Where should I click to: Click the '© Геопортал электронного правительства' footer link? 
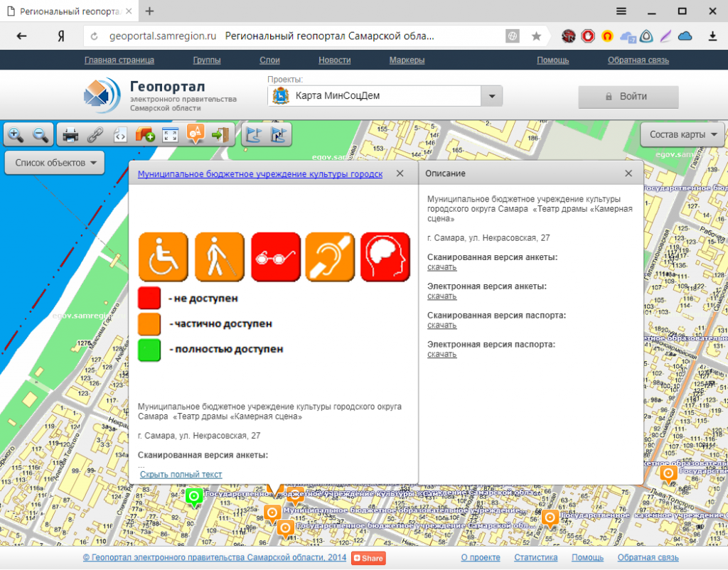coord(215,557)
